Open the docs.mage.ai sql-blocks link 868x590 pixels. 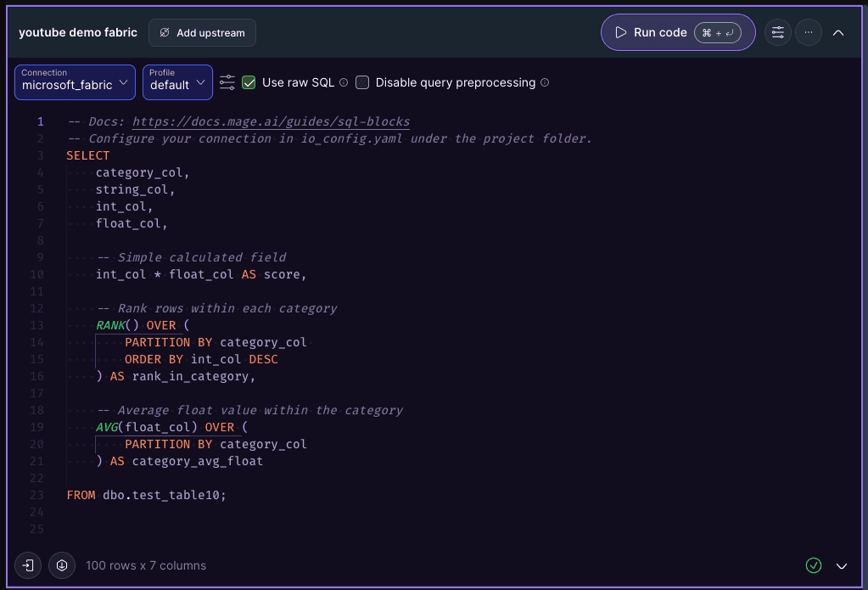point(271,121)
